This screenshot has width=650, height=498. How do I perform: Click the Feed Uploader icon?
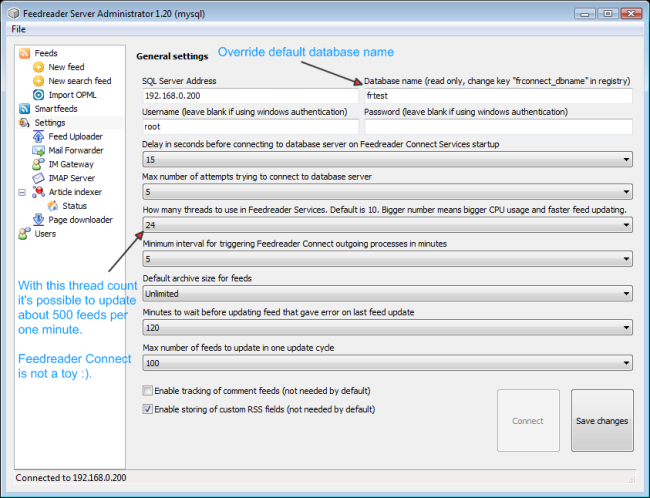pos(39,137)
